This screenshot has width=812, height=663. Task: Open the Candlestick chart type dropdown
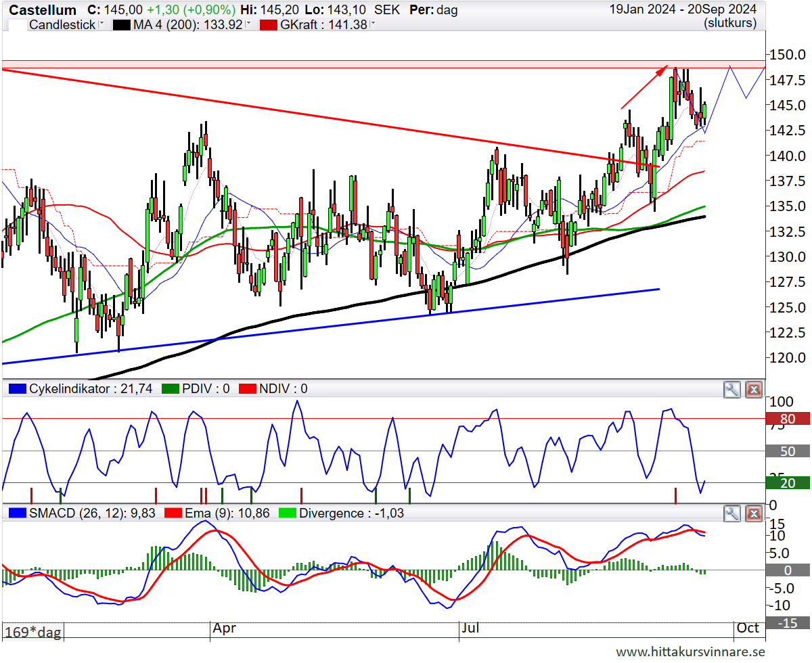click(101, 24)
